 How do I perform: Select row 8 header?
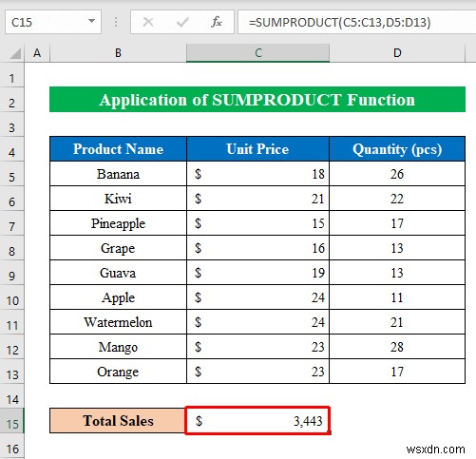pyautogui.click(x=12, y=248)
